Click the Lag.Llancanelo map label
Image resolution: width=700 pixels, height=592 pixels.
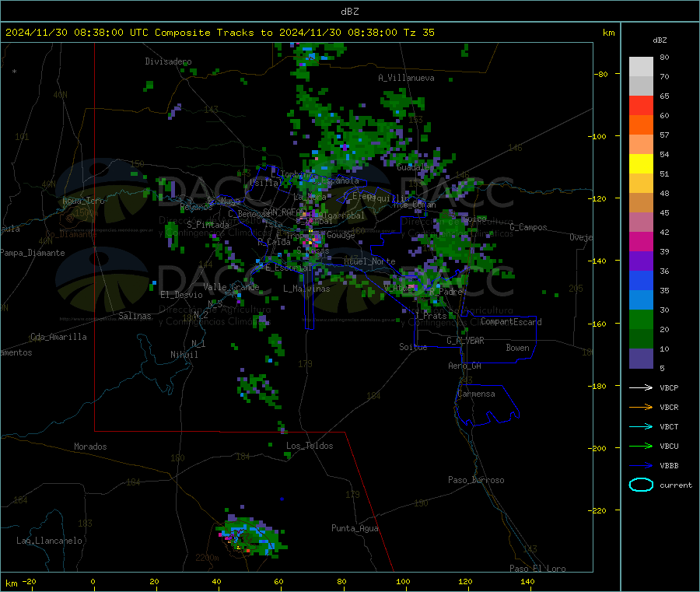pyautogui.click(x=49, y=541)
